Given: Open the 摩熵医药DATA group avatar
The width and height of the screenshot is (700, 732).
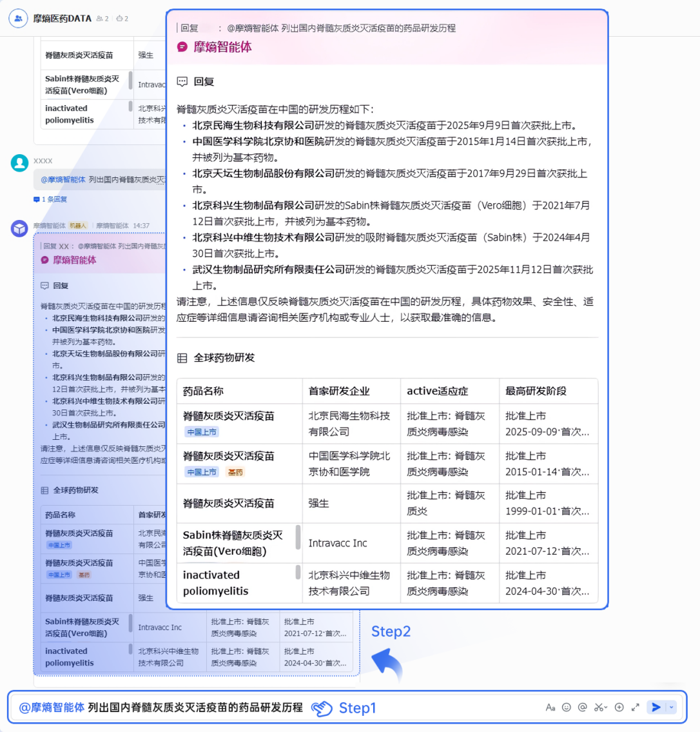Looking at the screenshot, I should 18,19.
